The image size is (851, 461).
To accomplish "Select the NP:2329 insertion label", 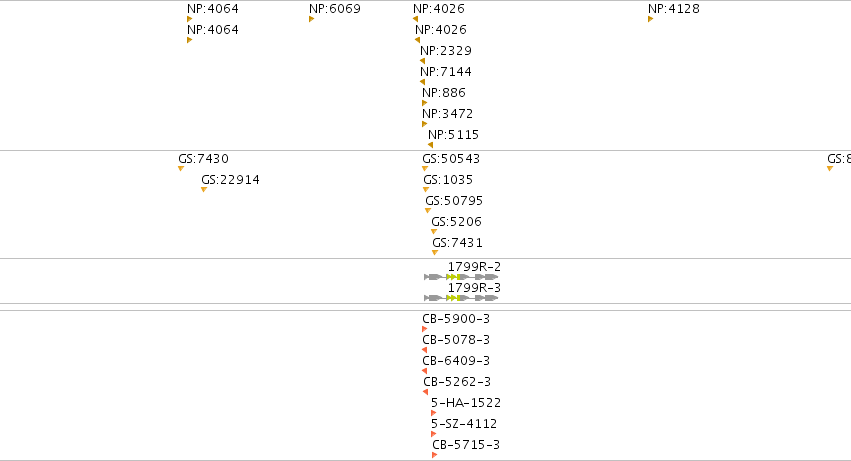I will 446,50.
